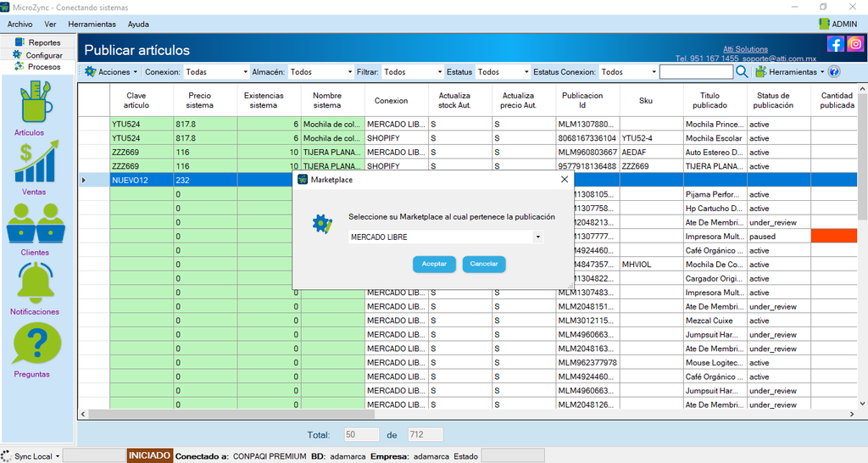Click the ADMIN user icon
The height and width of the screenshot is (463, 868).
coord(824,24)
